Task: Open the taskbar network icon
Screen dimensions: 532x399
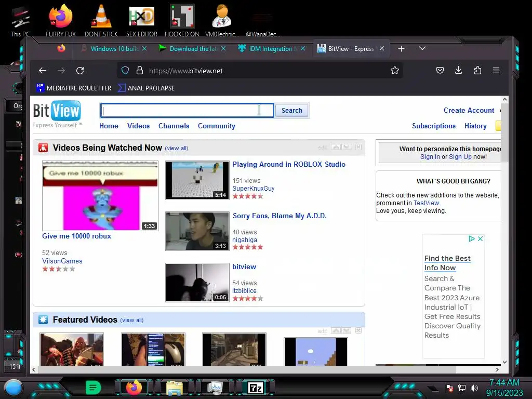Action: tap(462, 388)
